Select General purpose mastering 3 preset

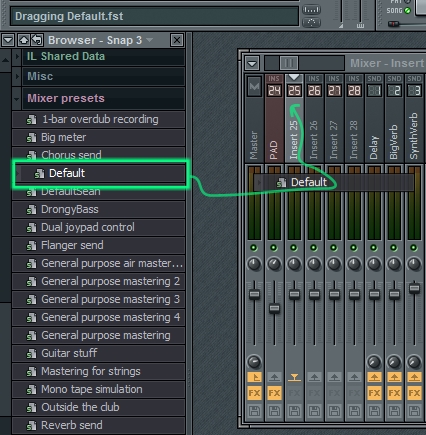pos(98,299)
